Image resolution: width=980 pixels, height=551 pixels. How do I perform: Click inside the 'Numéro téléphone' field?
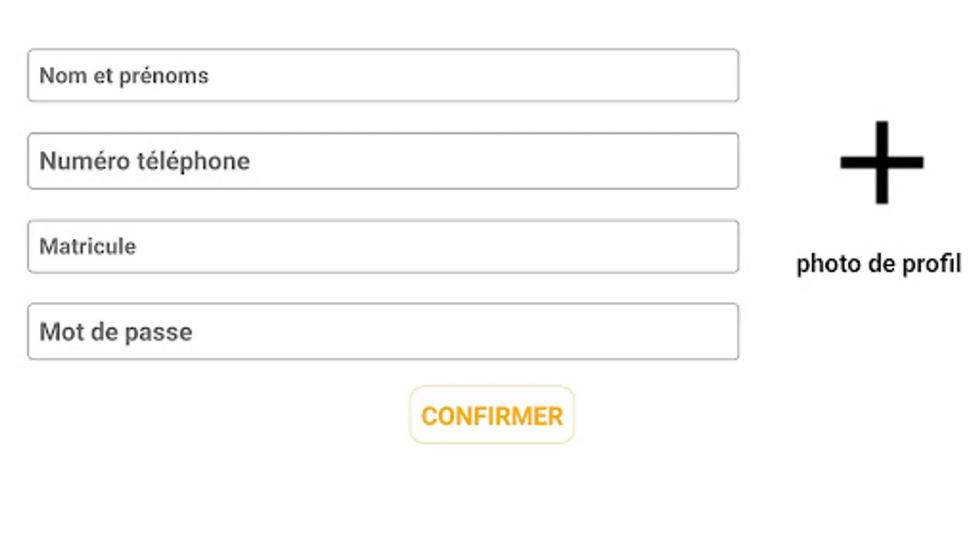tap(383, 160)
